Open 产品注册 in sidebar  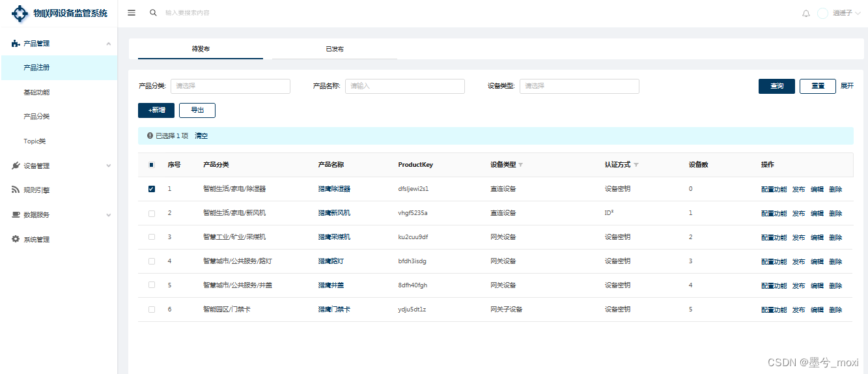(x=59, y=68)
